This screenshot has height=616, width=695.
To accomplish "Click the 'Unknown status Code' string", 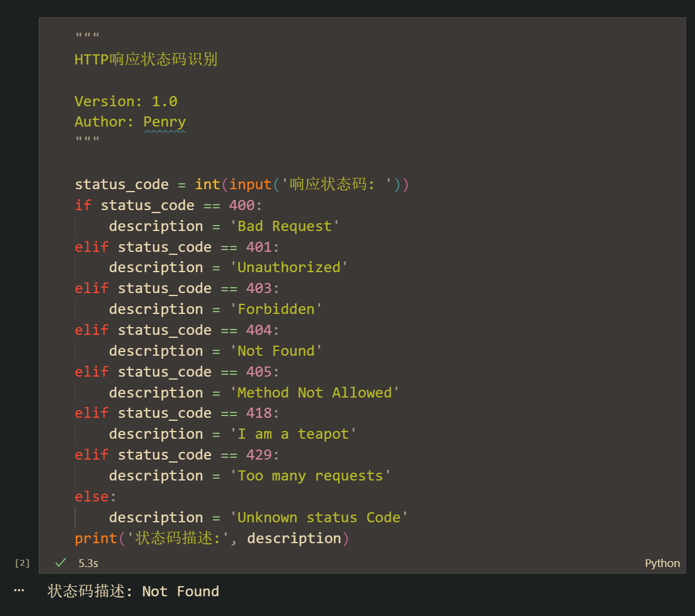I will (x=319, y=518).
